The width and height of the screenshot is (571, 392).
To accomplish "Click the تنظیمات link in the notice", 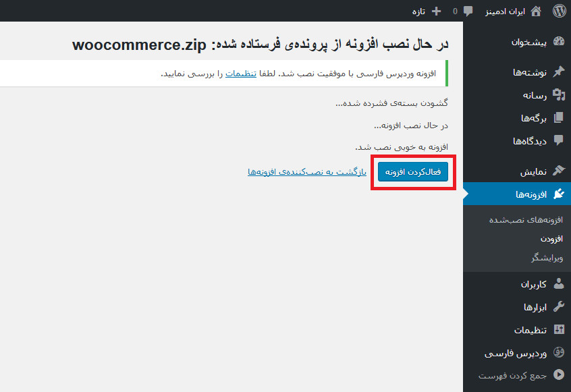I will 241,74.
